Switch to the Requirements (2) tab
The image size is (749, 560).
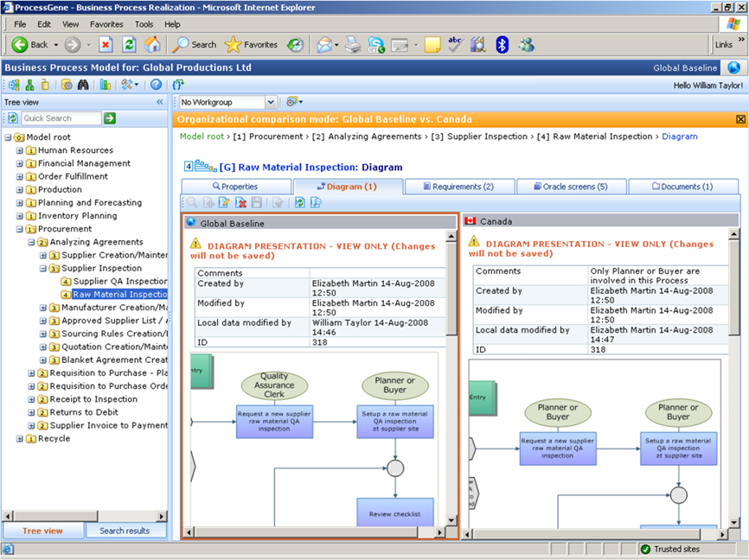(460, 187)
